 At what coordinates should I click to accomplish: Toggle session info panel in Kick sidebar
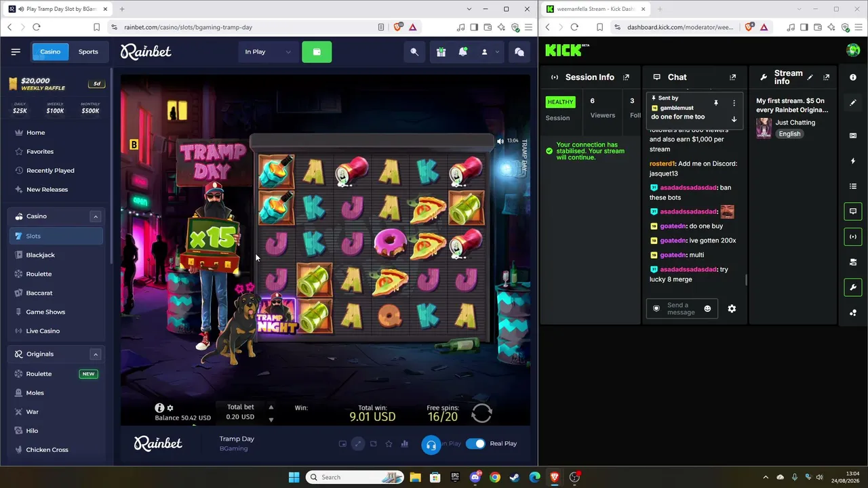tap(853, 237)
